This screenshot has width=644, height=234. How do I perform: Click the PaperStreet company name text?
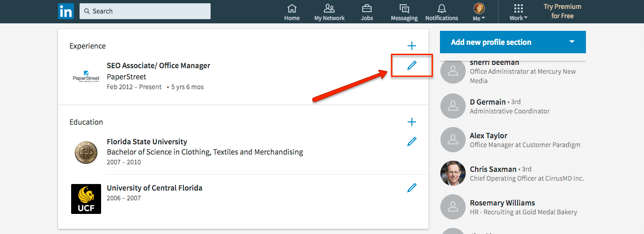[126, 77]
